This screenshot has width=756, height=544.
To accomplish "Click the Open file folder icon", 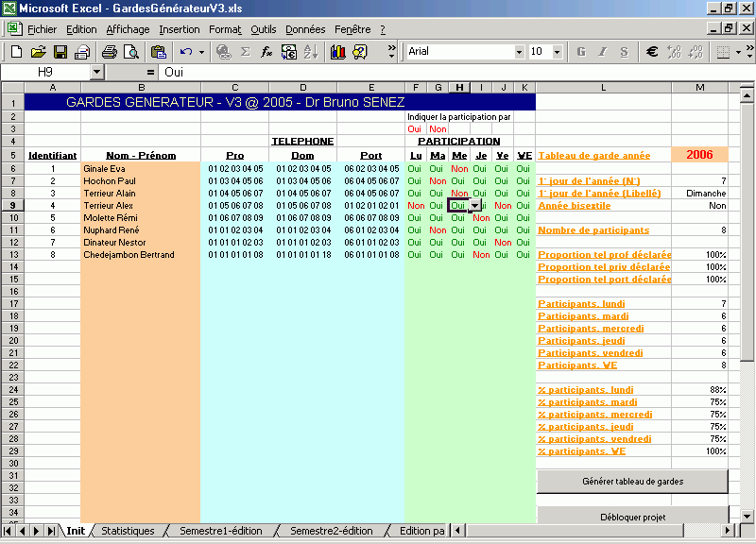I will coord(38,52).
